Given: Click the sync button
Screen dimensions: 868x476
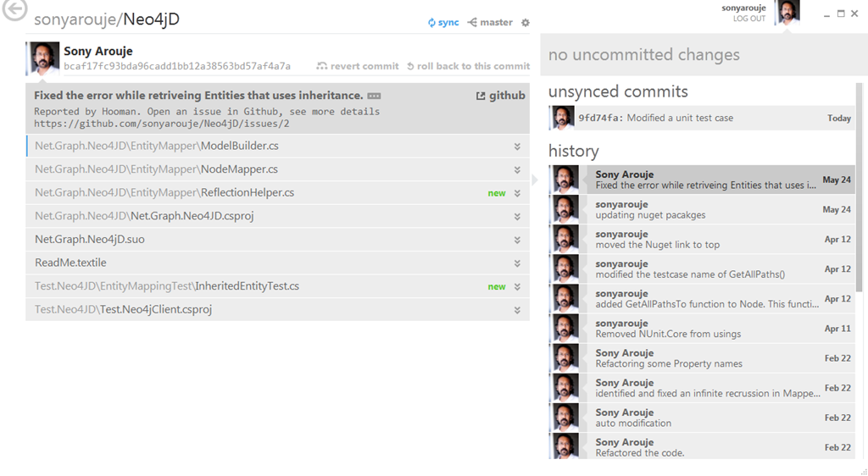Looking at the screenshot, I should tap(443, 22).
